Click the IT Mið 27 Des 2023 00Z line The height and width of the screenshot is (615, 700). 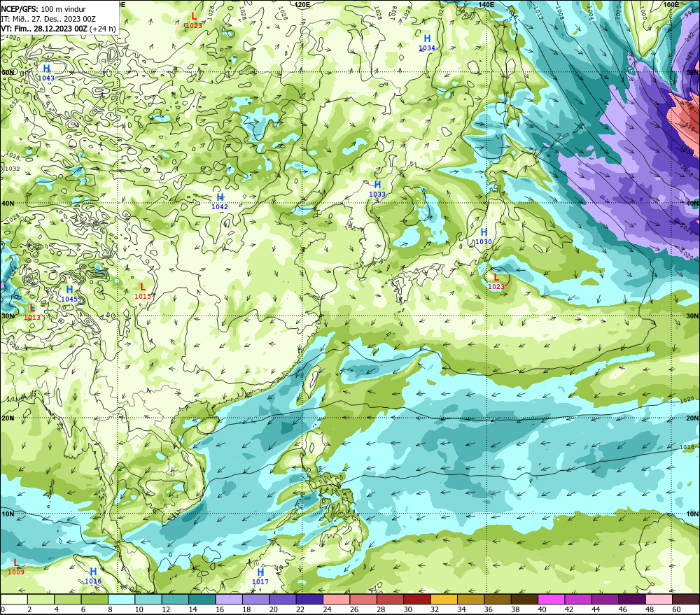[48, 19]
